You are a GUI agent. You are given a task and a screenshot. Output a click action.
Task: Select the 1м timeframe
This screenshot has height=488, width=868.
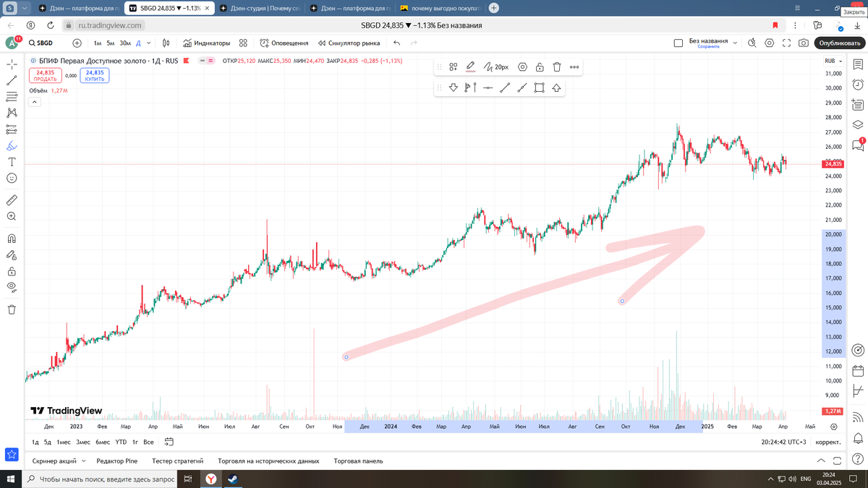point(98,43)
